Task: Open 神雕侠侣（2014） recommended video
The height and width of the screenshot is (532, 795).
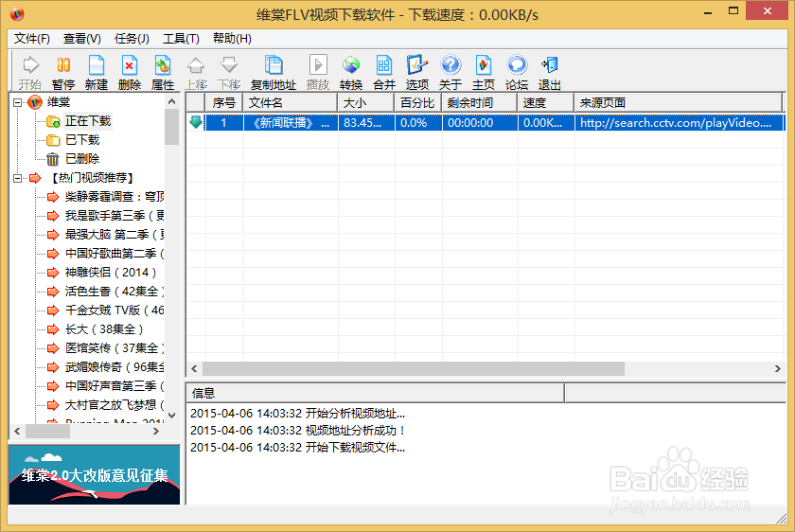Action: tap(111, 273)
